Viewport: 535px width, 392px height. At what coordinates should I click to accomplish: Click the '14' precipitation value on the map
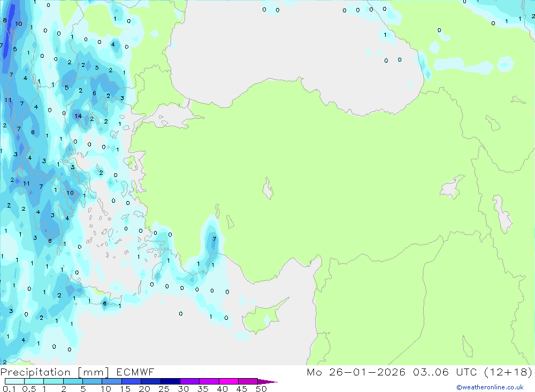click(78, 116)
